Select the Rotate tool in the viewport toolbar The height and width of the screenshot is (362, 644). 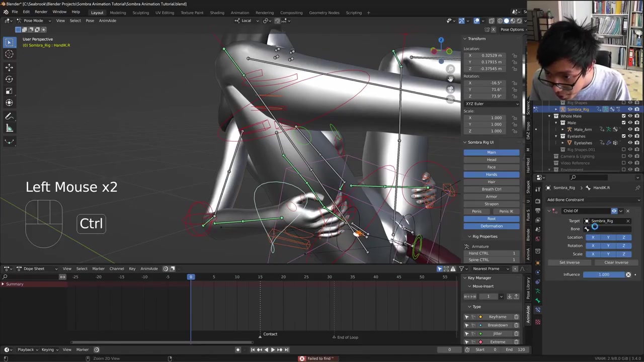[9, 79]
